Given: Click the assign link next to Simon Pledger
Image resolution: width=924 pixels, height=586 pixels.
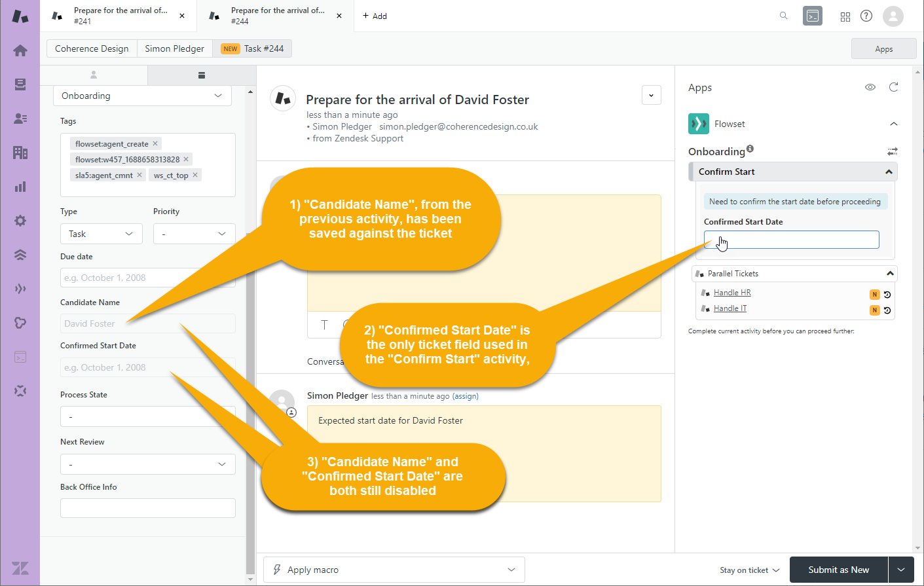Looking at the screenshot, I should 466,396.
